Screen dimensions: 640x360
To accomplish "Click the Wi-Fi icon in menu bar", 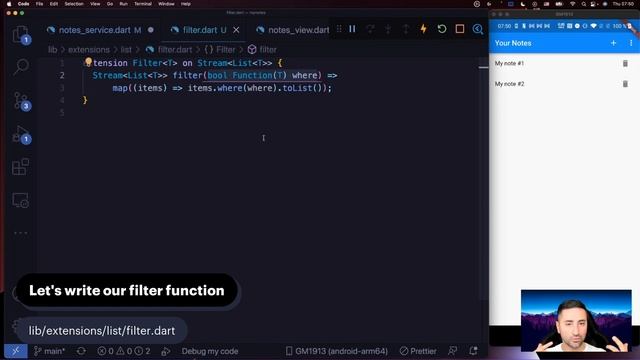I will click(x=572, y=4).
